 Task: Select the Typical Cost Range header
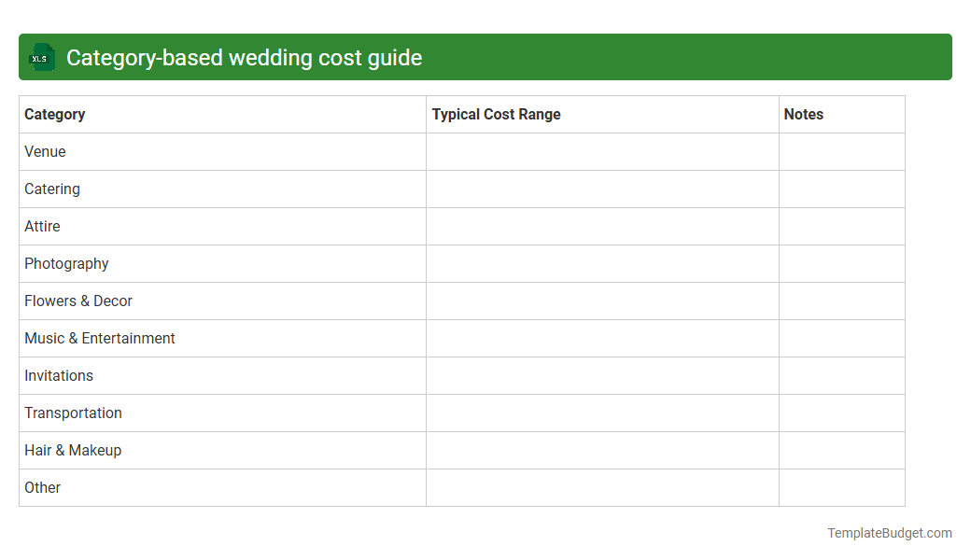[x=497, y=114]
